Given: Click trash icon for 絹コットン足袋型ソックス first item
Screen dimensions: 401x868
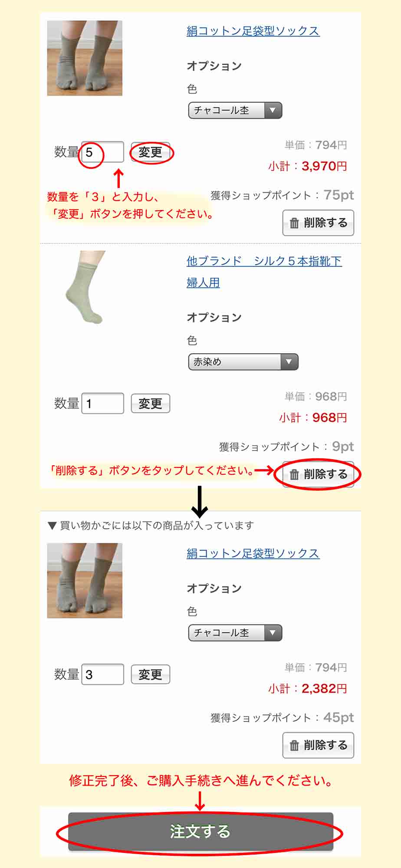Looking at the screenshot, I should 294,223.
